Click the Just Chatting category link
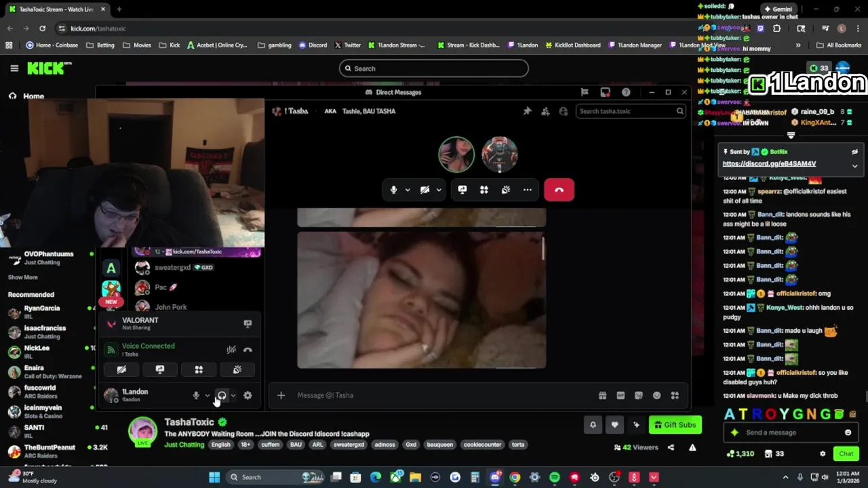The image size is (868, 488). click(x=184, y=445)
